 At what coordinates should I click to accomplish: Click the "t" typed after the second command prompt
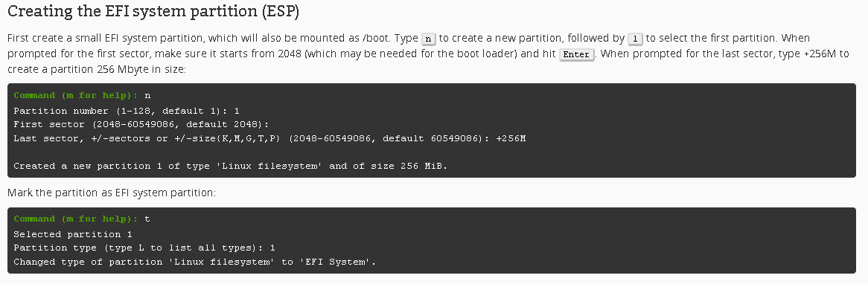[147, 219]
